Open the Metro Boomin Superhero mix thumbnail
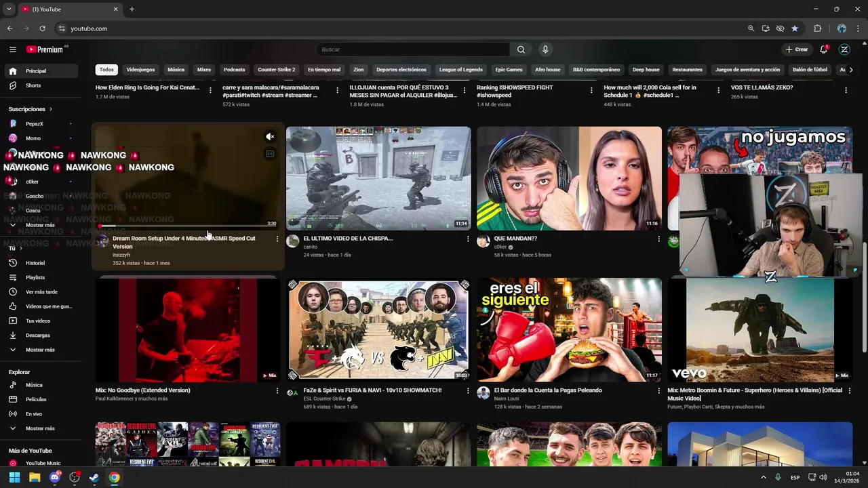The height and width of the screenshot is (488, 868). (760, 330)
